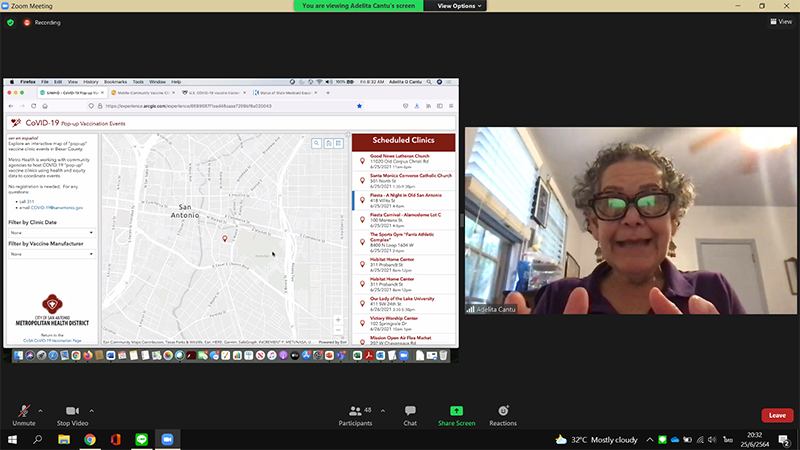800x450 pixels.
Task: Open audio options arrow beside Unmute
Action: point(40,410)
